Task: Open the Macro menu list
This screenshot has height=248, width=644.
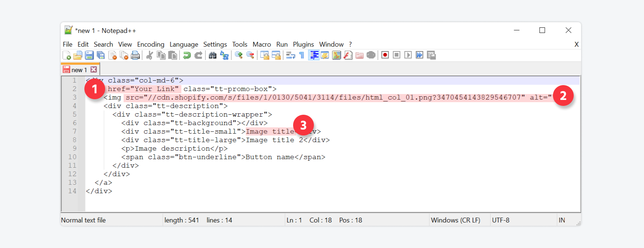Action: (261, 44)
